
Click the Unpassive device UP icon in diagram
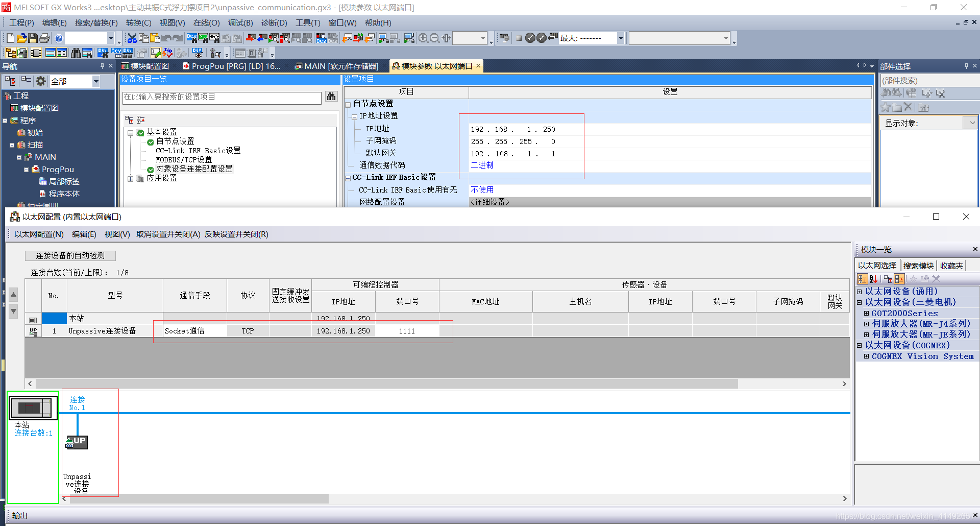point(77,442)
